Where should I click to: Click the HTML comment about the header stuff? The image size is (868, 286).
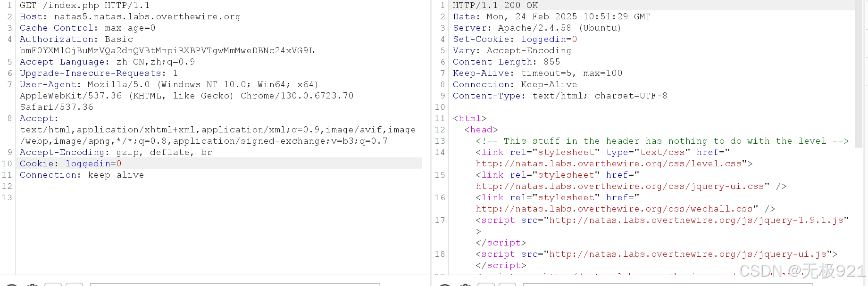(662, 141)
